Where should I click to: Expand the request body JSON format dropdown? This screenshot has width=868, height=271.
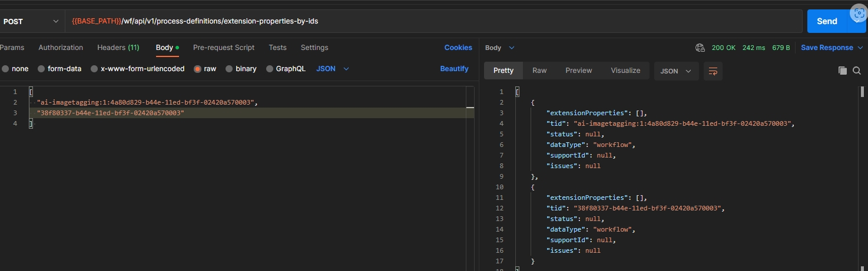click(333, 69)
